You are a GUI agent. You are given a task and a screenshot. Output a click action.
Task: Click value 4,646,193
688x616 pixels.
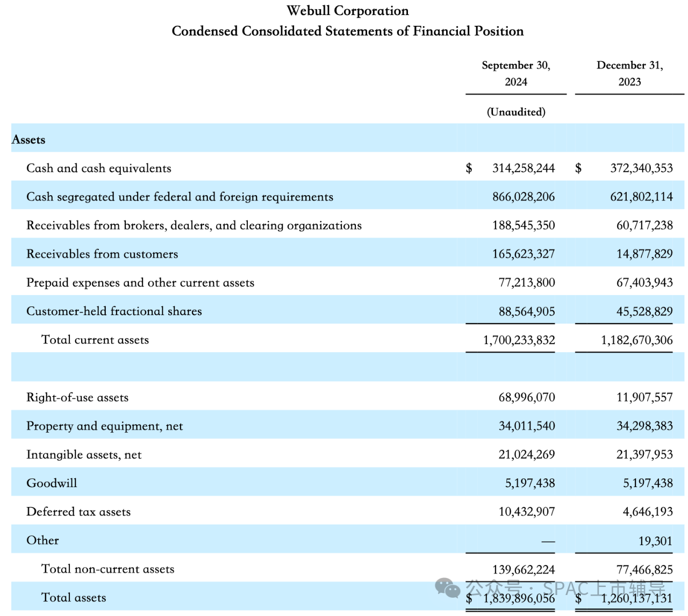pyautogui.click(x=648, y=512)
